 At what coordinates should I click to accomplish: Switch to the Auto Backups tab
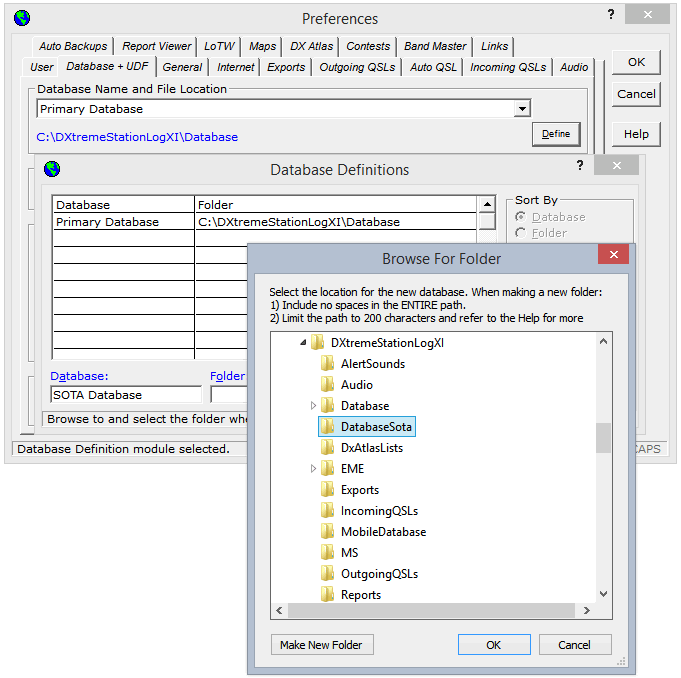(x=73, y=46)
